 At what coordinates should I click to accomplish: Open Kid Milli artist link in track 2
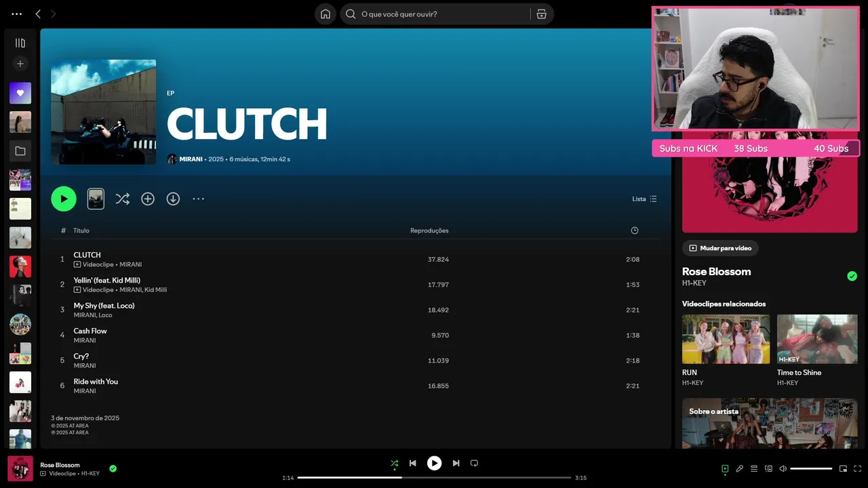[x=155, y=290]
